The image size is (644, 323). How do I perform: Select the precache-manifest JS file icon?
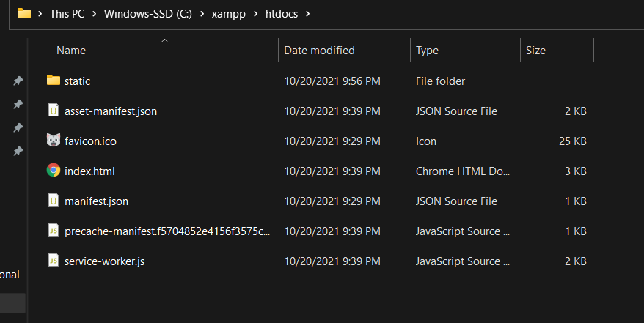(x=54, y=231)
